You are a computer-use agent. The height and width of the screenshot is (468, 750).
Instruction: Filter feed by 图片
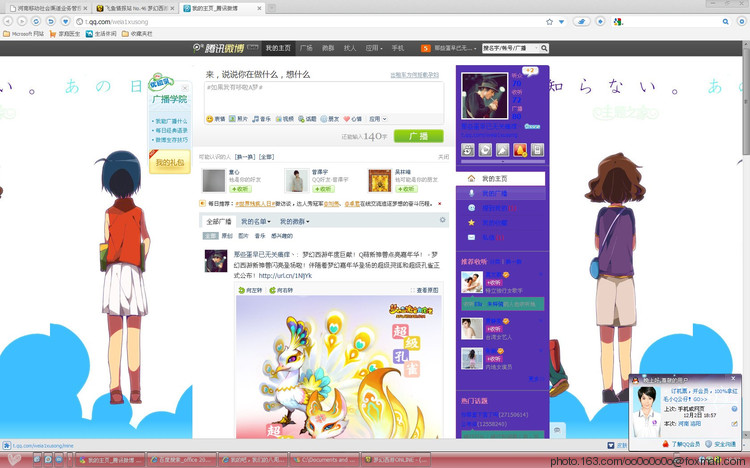243,236
